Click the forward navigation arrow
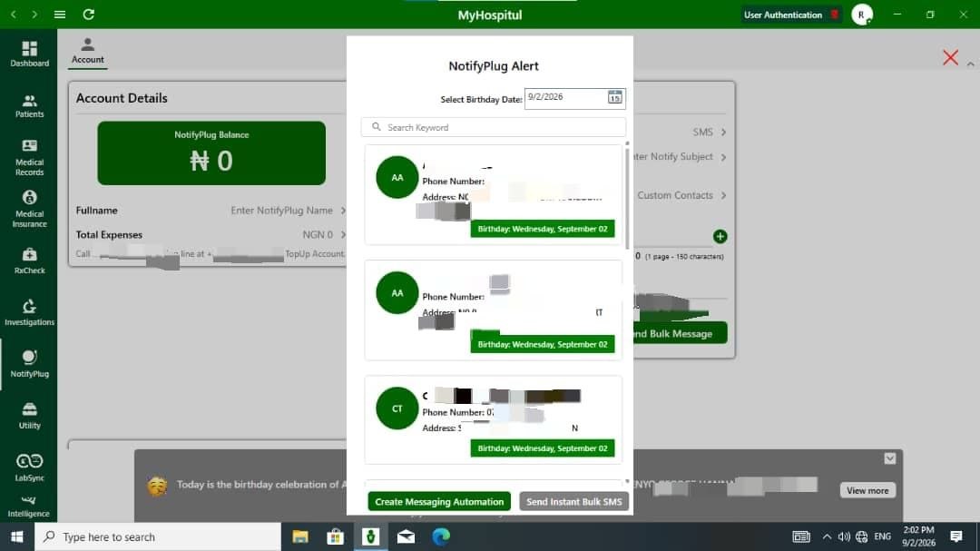Viewport: 980px width, 551px height. [35, 15]
